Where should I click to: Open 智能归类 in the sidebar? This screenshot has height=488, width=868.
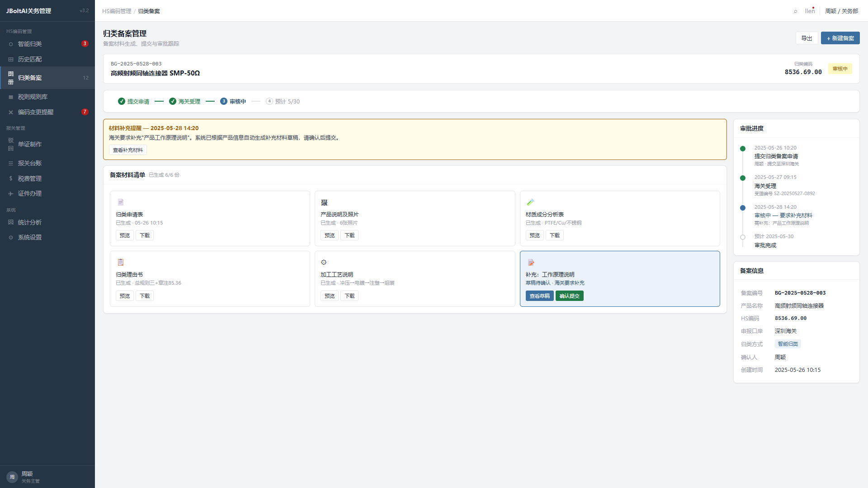pos(47,44)
